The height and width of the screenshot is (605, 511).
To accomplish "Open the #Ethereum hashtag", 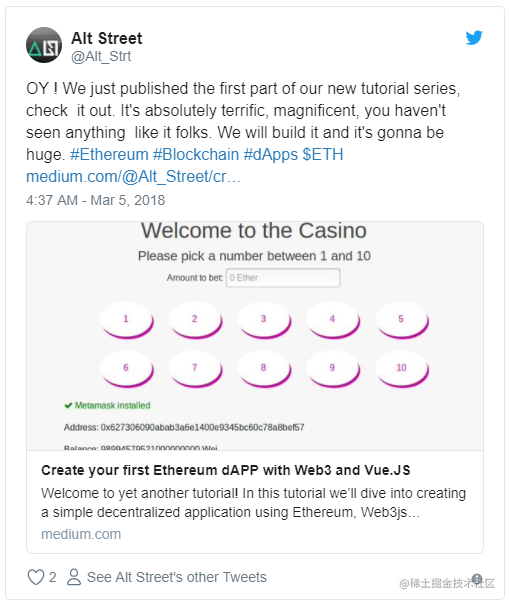I will (x=109, y=155).
